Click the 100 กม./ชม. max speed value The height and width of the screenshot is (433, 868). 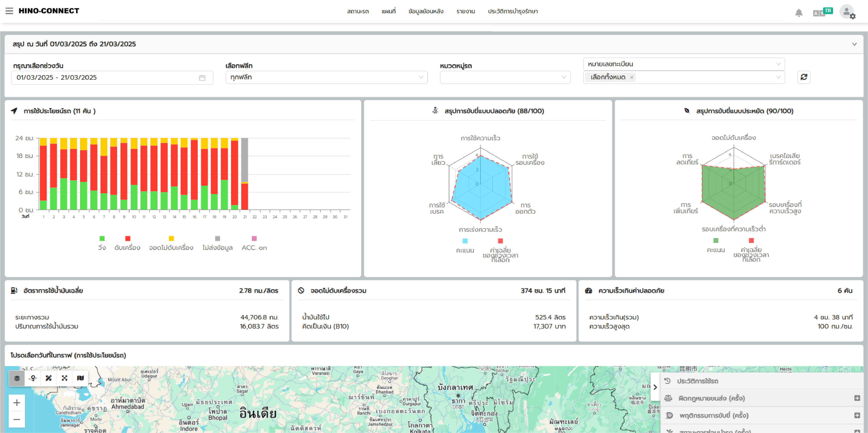pos(835,326)
